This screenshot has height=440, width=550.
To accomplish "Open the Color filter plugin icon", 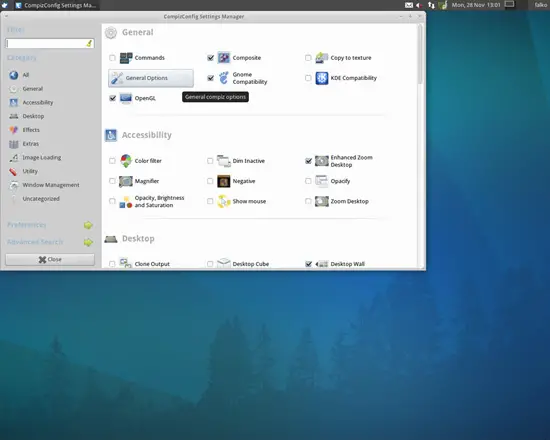I will 126,161.
